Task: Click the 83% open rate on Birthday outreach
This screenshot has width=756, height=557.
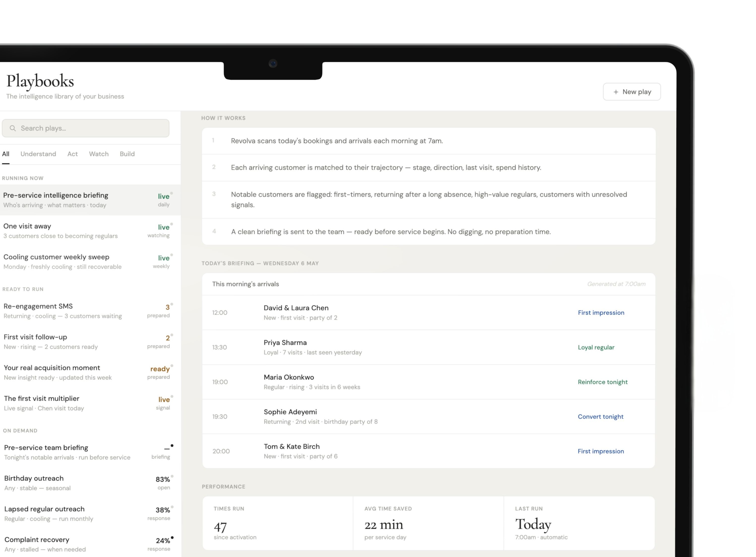Action: point(163,483)
